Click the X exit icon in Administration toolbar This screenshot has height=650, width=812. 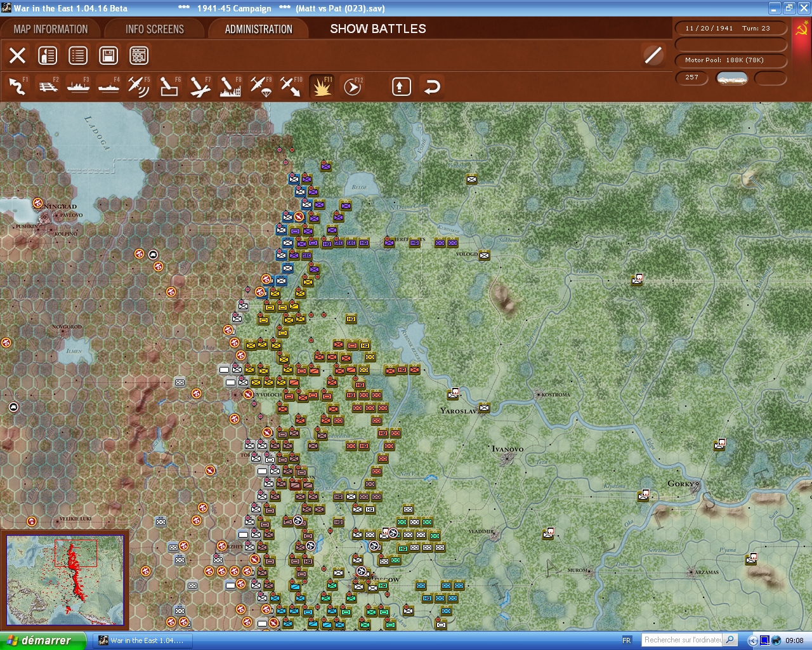point(18,56)
